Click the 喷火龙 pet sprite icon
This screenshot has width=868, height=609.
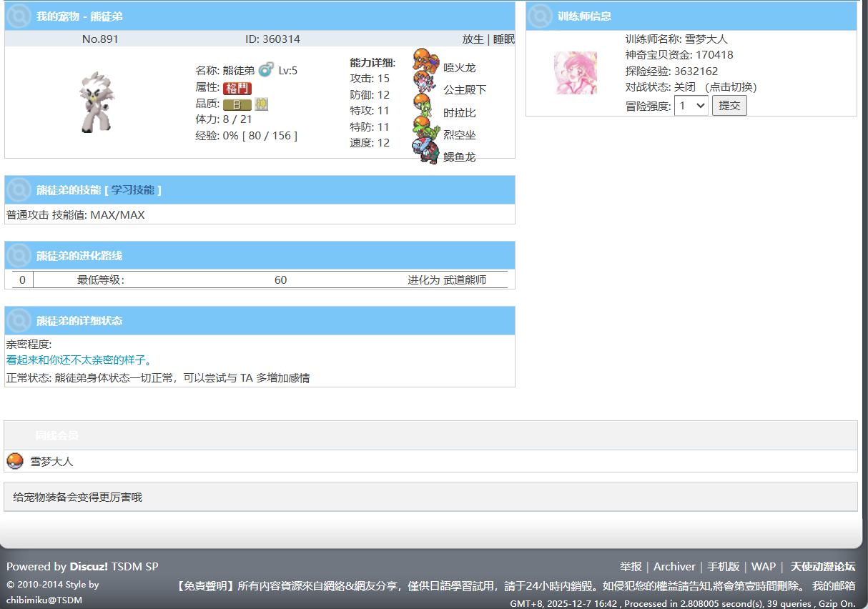[426, 60]
